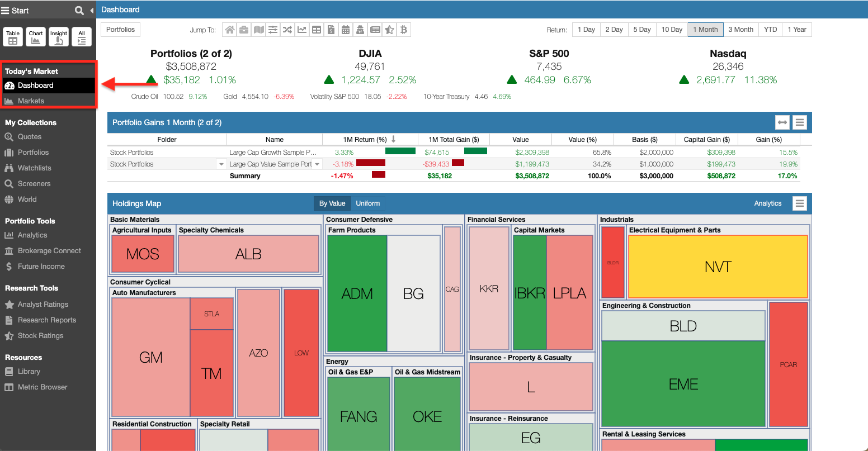Set return period to 5 Day
This screenshot has width=868, height=451.
point(642,30)
